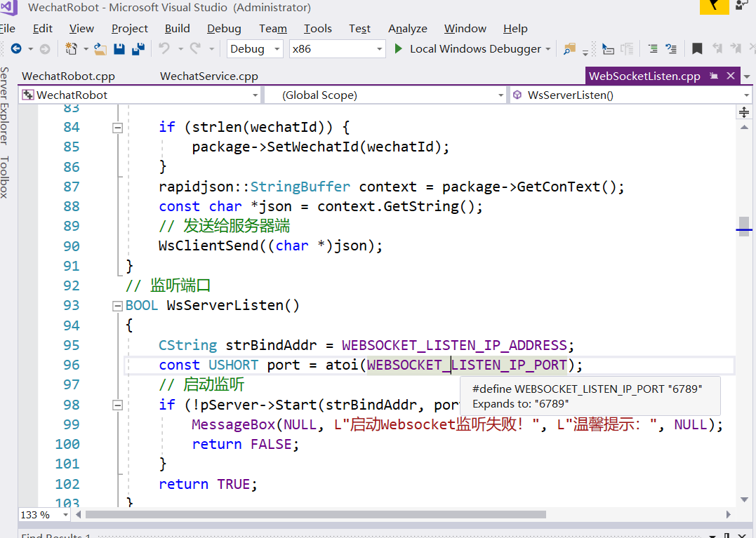This screenshot has height=538, width=756.
Task: Open the Debug menu
Action: pyautogui.click(x=224, y=29)
